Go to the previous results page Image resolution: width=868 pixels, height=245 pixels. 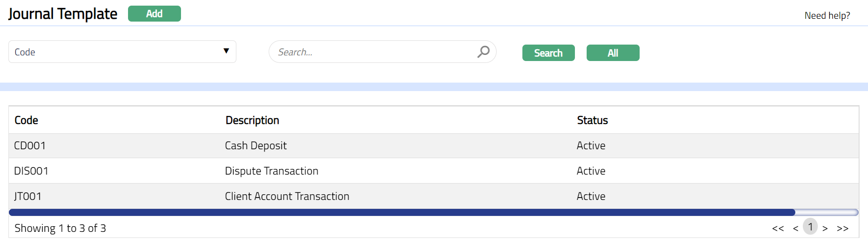tap(795, 229)
